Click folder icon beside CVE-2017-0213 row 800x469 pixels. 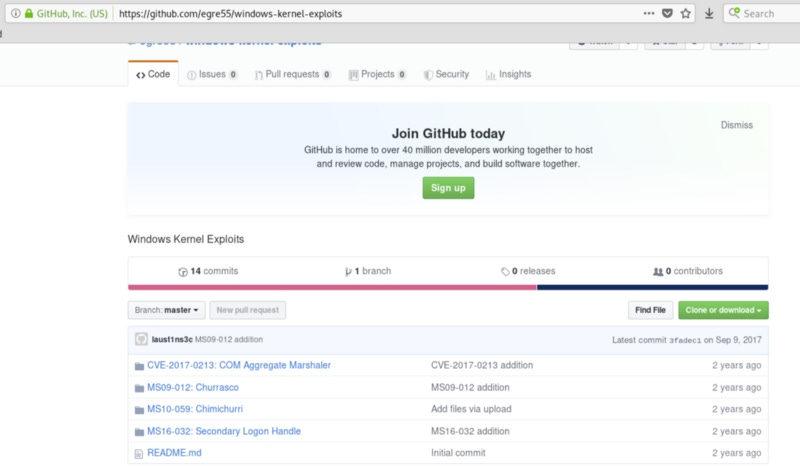tap(139, 366)
